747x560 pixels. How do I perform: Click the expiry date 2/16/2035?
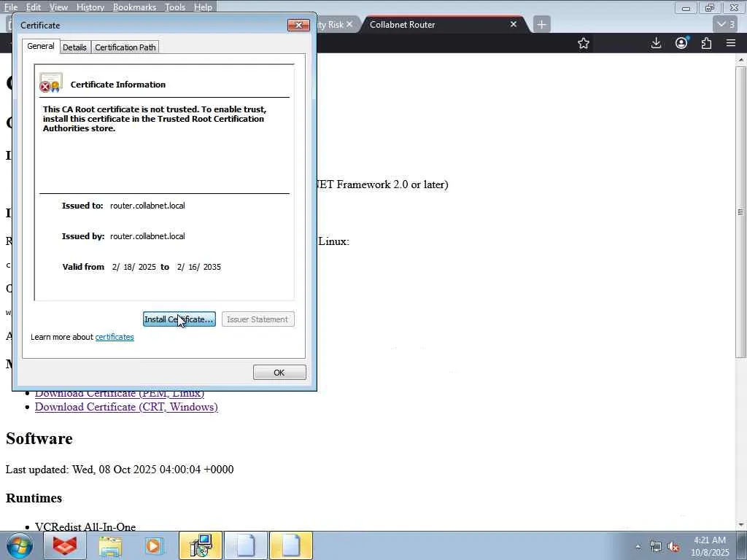pos(198,267)
